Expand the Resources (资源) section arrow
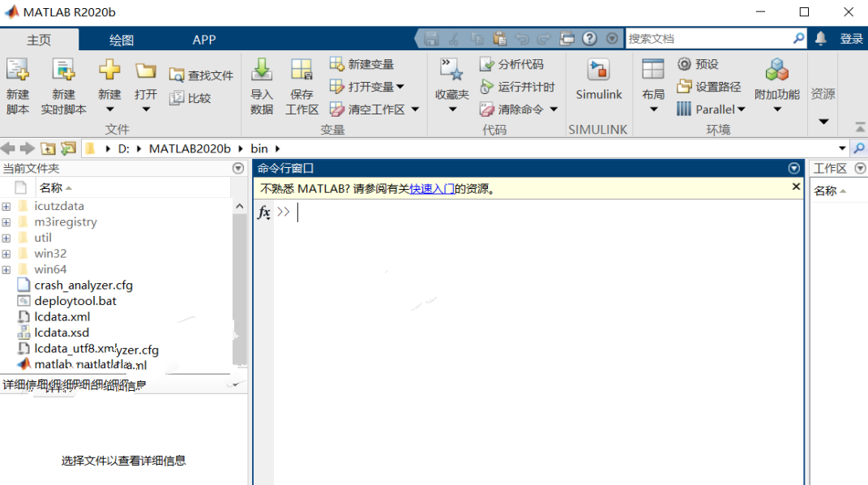The image size is (868, 485). (x=823, y=122)
